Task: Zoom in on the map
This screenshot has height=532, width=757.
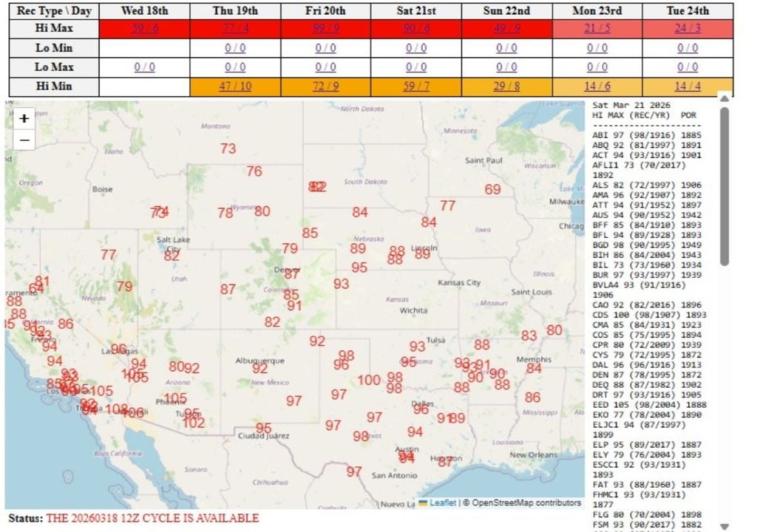Action: pos(24,117)
